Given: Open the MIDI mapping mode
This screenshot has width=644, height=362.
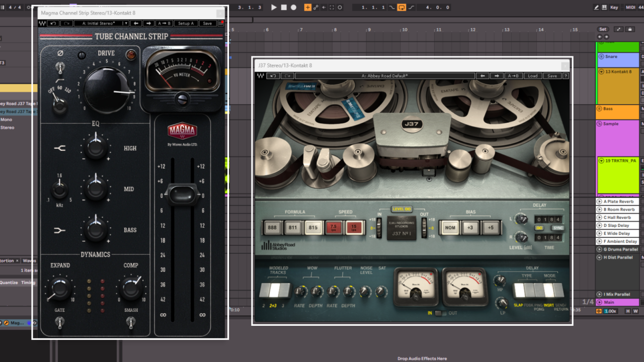Looking at the screenshot, I should (630, 8).
